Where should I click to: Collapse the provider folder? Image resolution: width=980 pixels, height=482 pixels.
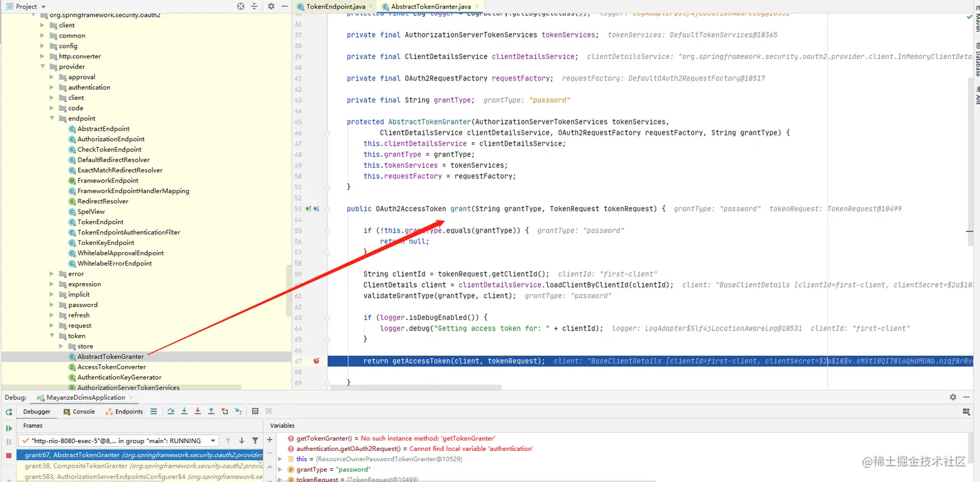pos(43,67)
